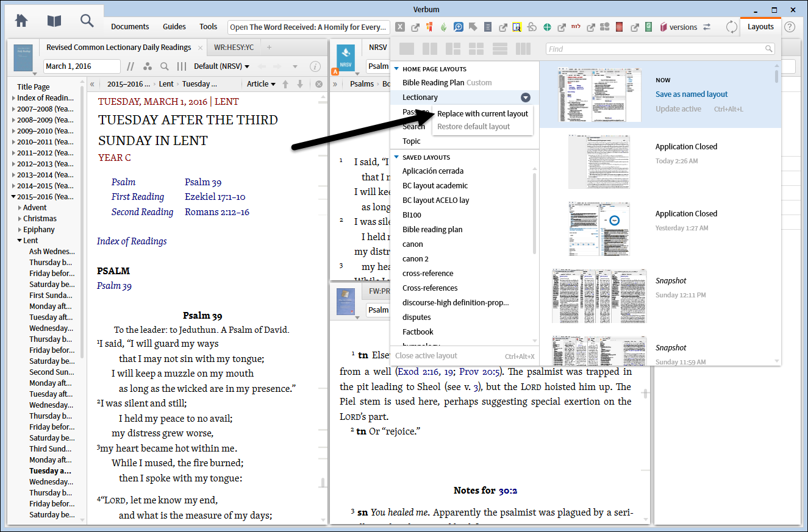Open the visual filters three-dot icon
The width and height of the screenshot is (808, 532).
click(148, 66)
